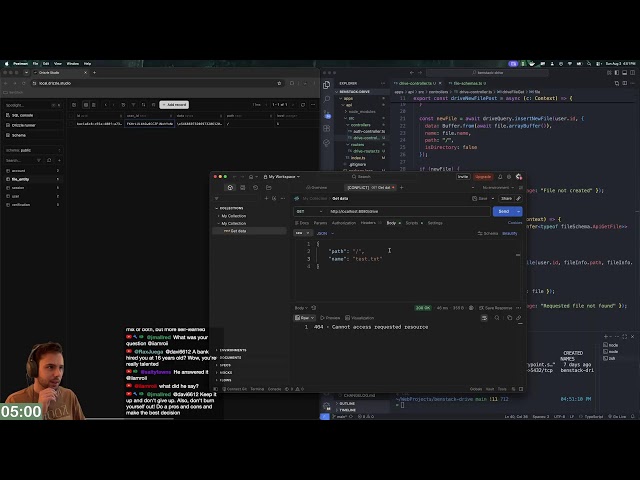Open Visualization response view in Postman
Screen dimensions: 640x480
(360, 318)
